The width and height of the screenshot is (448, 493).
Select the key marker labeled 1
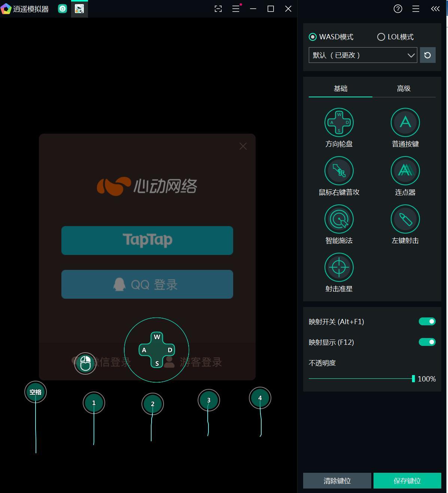click(94, 403)
